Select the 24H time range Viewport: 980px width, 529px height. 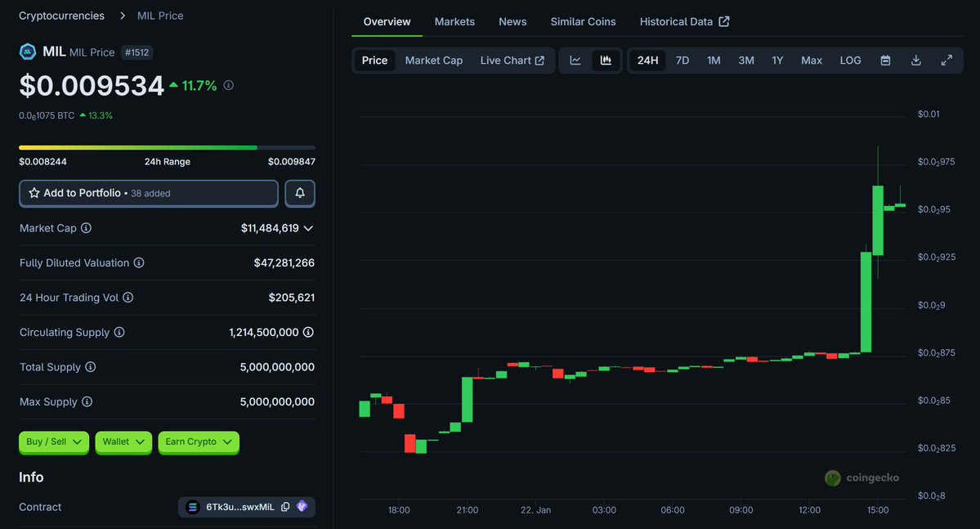coord(647,61)
